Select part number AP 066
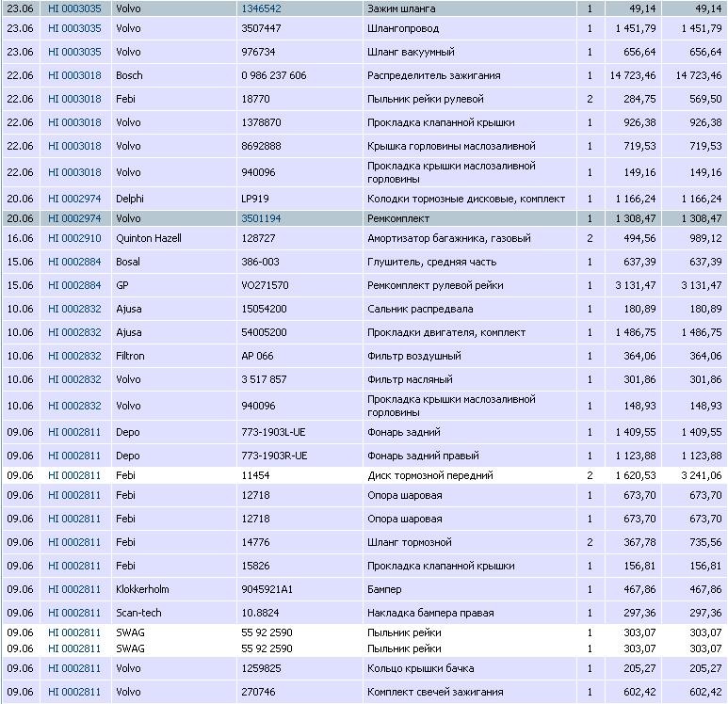The height and width of the screenshot is (704, 728). coord(257,356)
